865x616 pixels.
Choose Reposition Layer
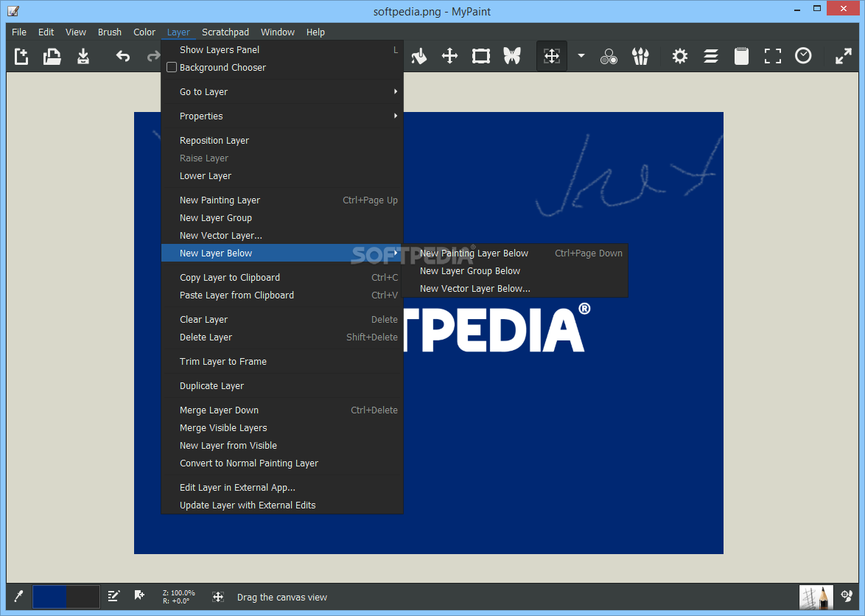point(282,141)
